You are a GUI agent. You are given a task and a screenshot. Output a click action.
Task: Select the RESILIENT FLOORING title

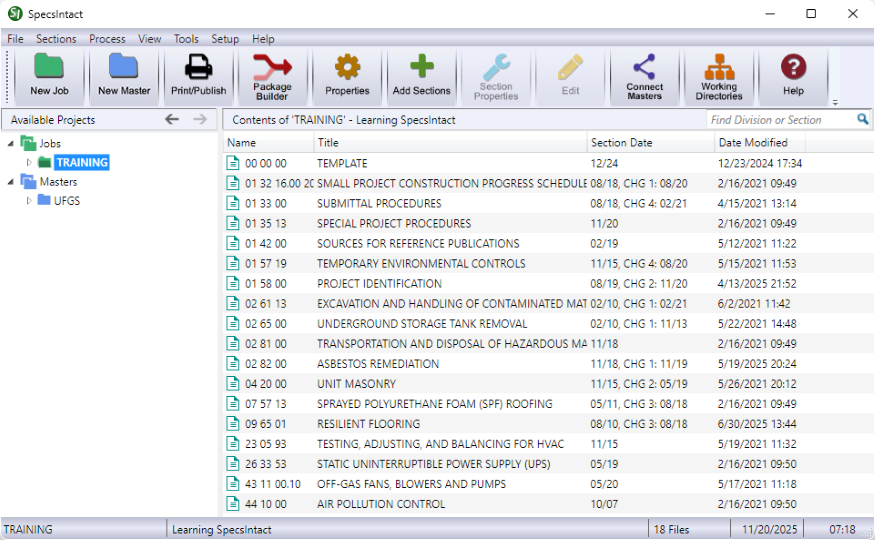tap(368, 425)
